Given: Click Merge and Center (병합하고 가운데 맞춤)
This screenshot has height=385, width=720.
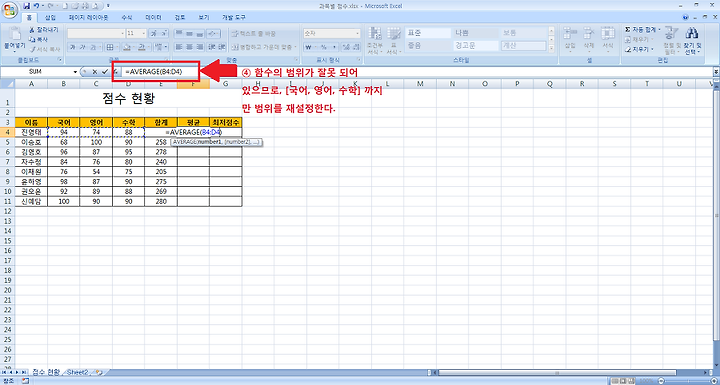Looking at the screenshot, I should [261, 47].
